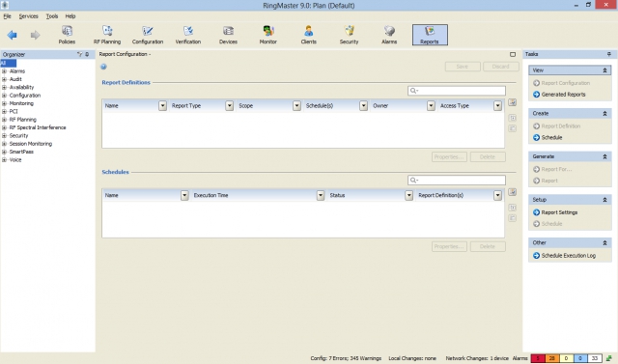Image resolution: width=618 pixels, height=364 pixels.
Task: Open the Owner column dropdown
Action: 432,105
